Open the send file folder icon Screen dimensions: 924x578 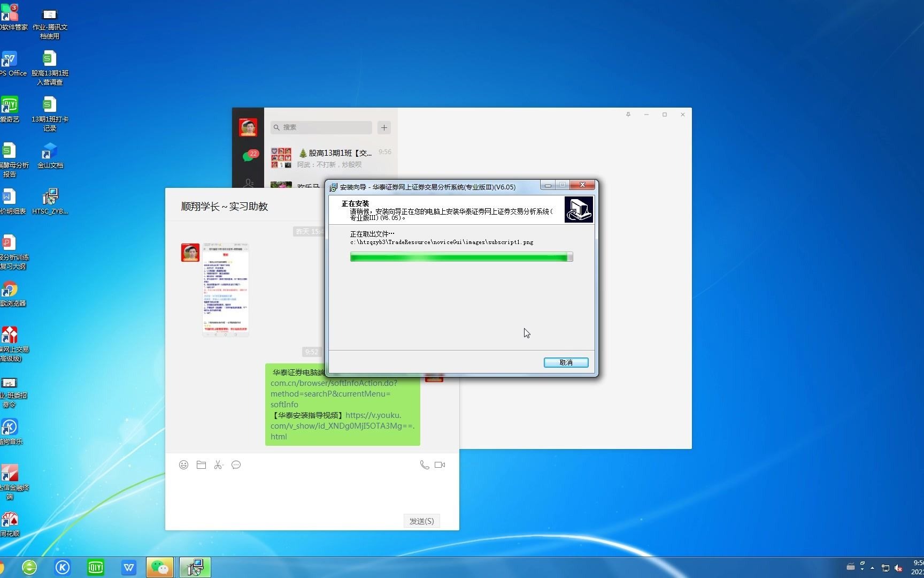(201, 465)
